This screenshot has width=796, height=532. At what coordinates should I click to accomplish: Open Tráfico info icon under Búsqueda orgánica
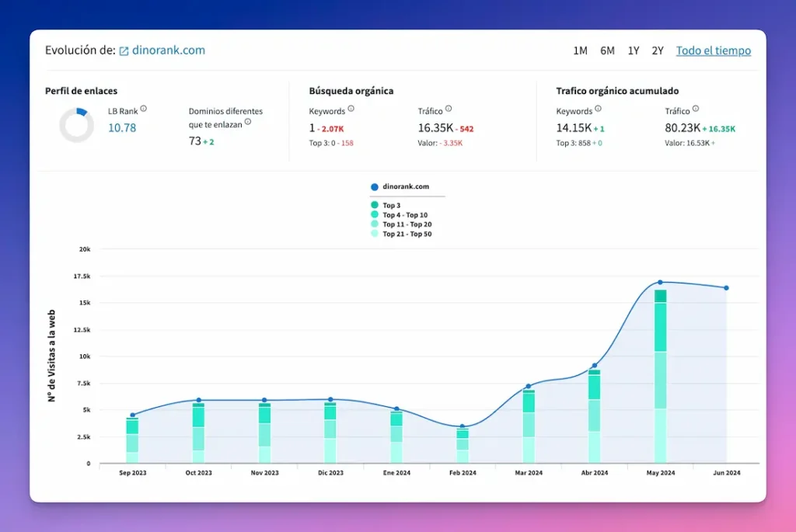coord(449,110)
